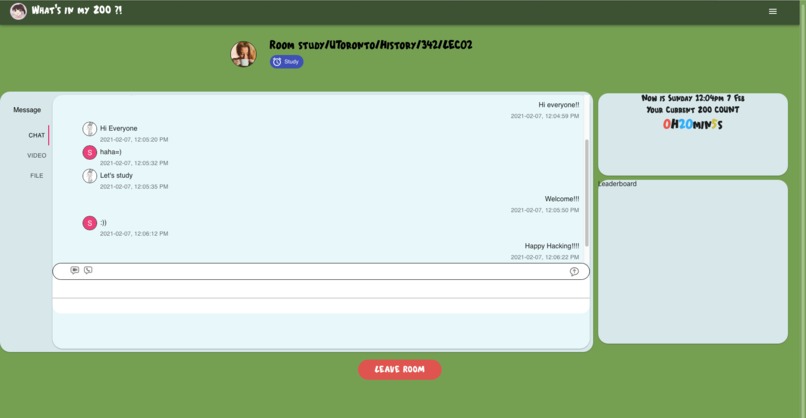
Task: Click the blue Study badge
Action: tap(286, 62)
